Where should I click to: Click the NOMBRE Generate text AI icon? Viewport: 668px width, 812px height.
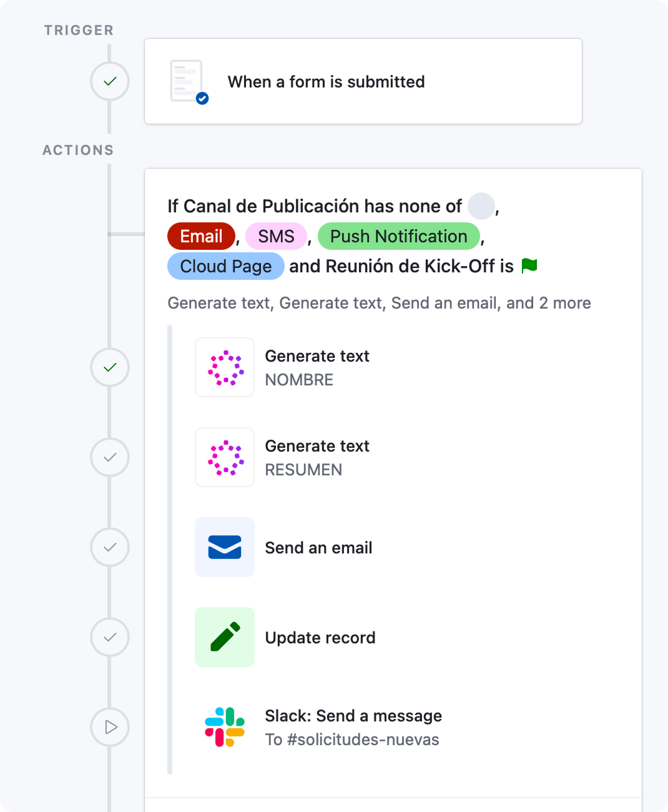pos(225,368)
